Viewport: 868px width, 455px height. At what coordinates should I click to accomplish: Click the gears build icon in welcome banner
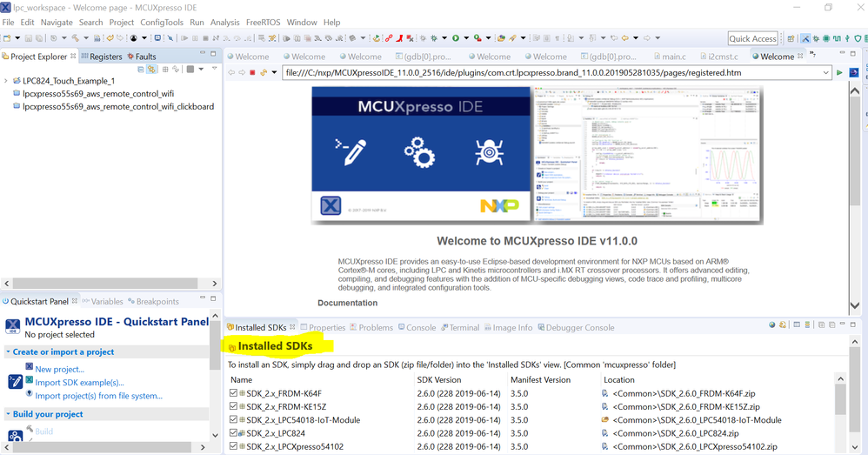419,152
